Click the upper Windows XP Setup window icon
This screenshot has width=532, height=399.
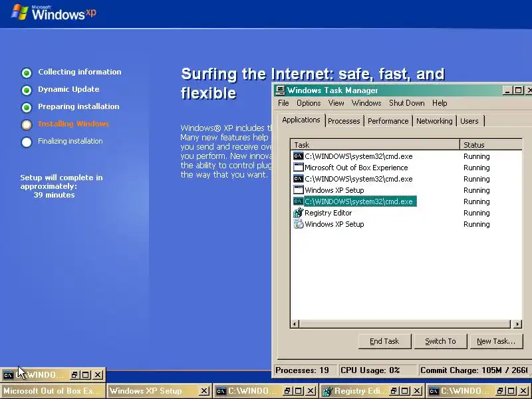point(298,190)
